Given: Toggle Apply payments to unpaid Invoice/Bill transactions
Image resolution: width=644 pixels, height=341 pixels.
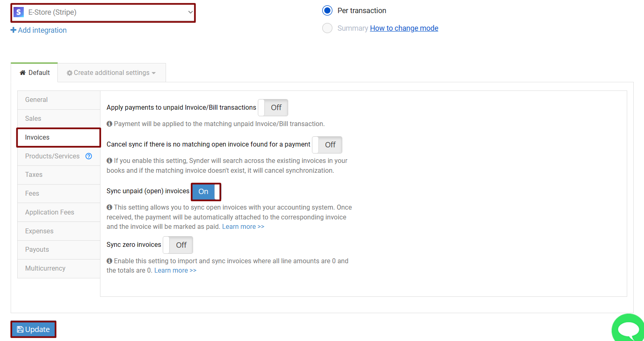Looking at the screenshot, I should pyautogui.click(x=273, y=108).
